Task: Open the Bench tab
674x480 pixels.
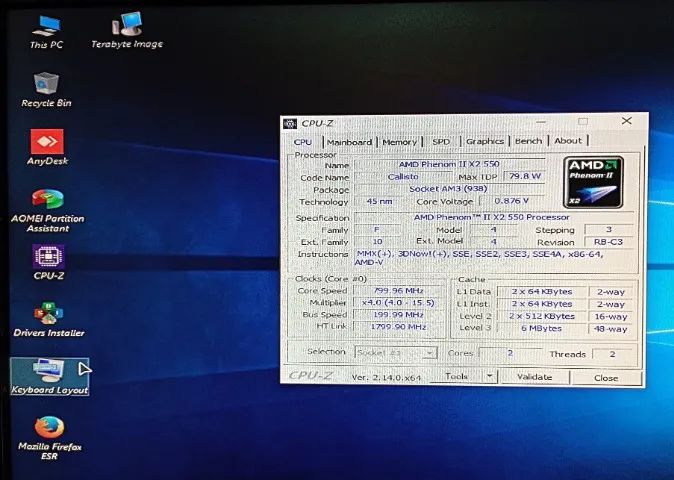Action: click(528, 141)
